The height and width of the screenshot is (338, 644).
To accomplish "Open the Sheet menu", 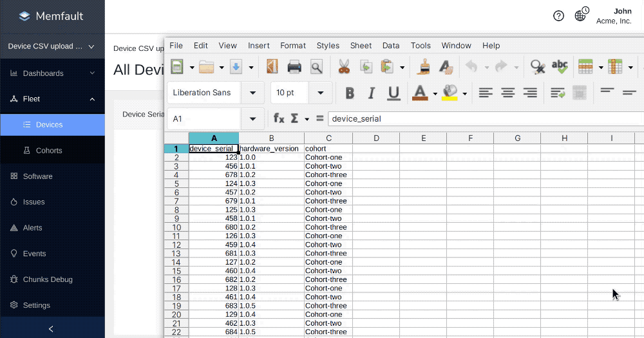I will click(x=361, y=46).
